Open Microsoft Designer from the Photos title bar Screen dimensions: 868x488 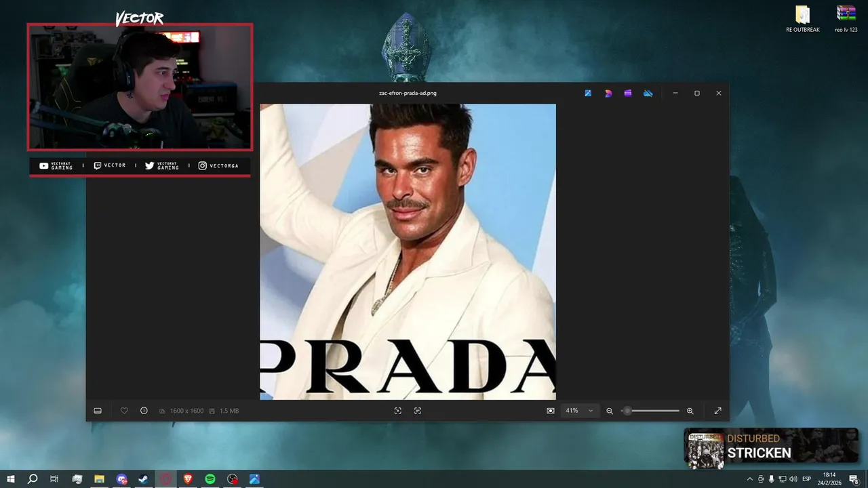[x=608, y=94]
